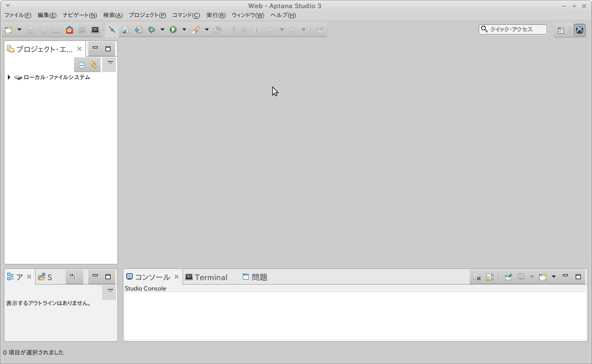This screenshot has height=364, width=592.
Task: Open the 検索(A) menu
Action: [113, 15]
